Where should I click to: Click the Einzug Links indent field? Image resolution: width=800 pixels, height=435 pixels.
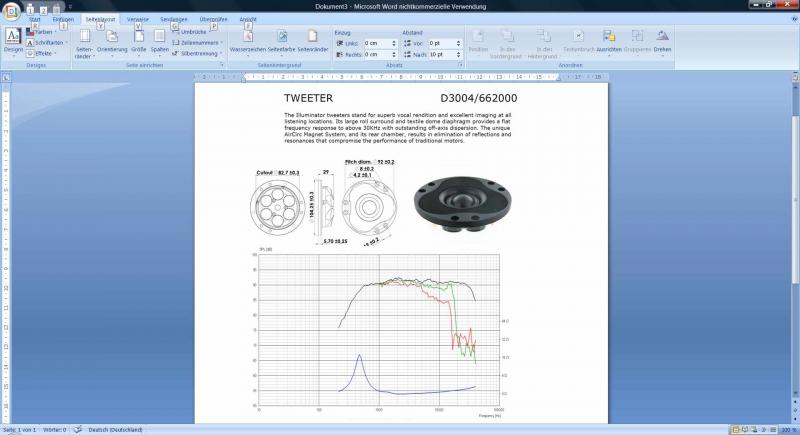377,43
